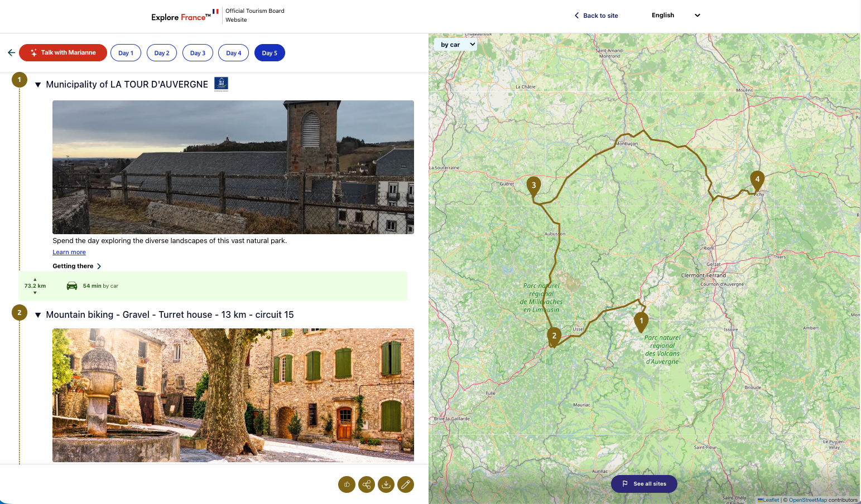Open the LA TOUR D'AUVERGNE church photo
The height and width of the screenshot is (504, 861).
click(x=233, y=167)
